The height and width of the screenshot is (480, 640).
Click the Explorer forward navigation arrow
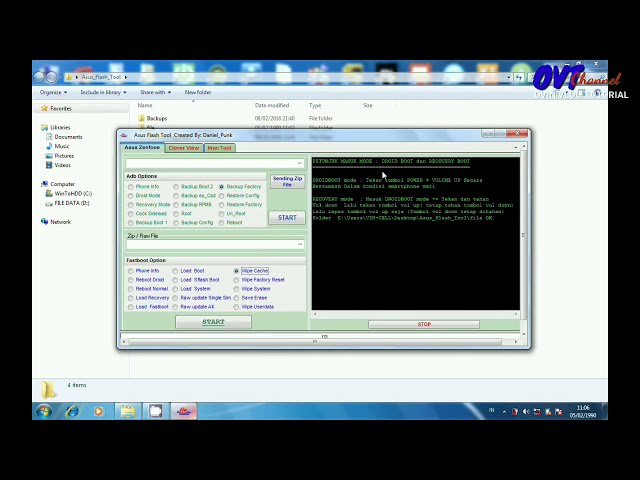click(x=52, y=77)
